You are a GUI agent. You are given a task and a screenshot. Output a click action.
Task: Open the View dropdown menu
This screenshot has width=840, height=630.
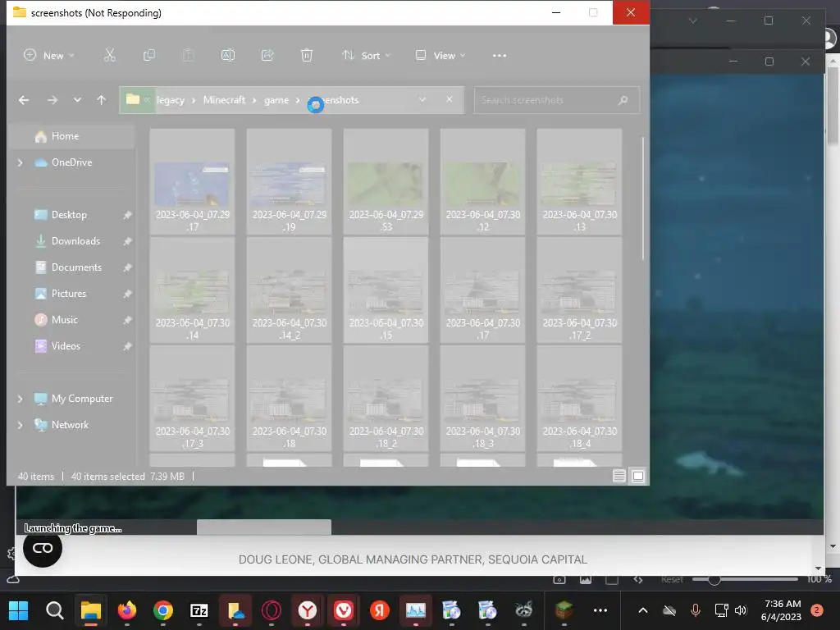(x=441, y=55)
